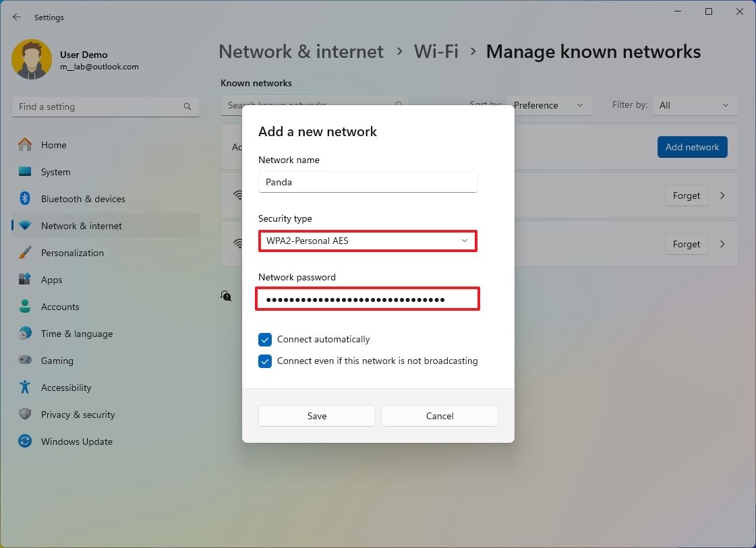Change the Sort by Preference dropdown
The width and height of the screenshot is (756, 548).
(x=548, y=105)
